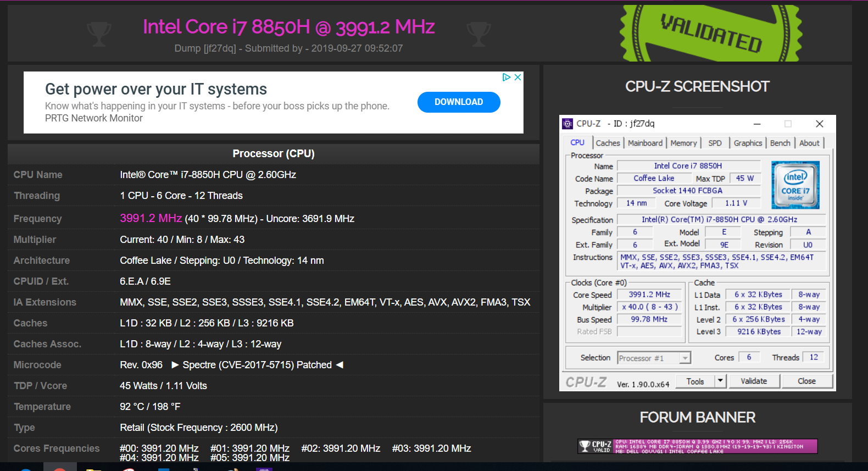Maximize the CPU-Z window
The width and height of the screenshot is (868, 471).
pyautogui.click(x=788, y=124)
